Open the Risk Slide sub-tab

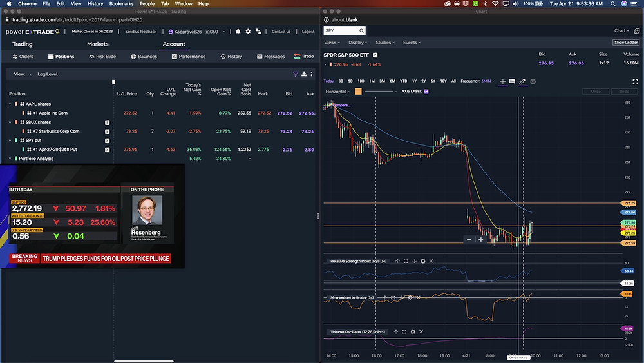click(102, 56)
